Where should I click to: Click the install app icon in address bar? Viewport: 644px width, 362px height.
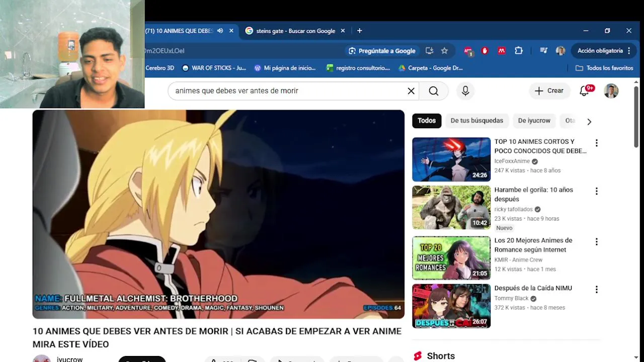point(429,51)
